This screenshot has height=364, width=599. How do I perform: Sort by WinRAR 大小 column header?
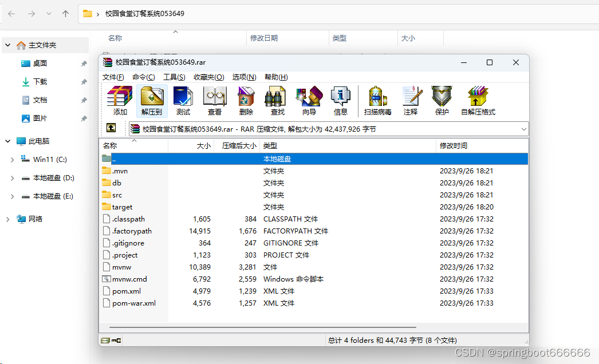191,145
